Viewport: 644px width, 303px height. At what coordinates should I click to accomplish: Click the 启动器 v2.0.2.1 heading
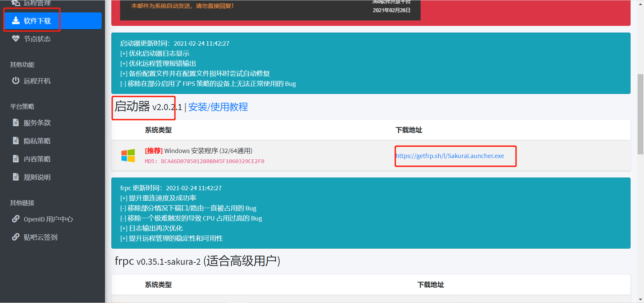[x=148, y=107]
